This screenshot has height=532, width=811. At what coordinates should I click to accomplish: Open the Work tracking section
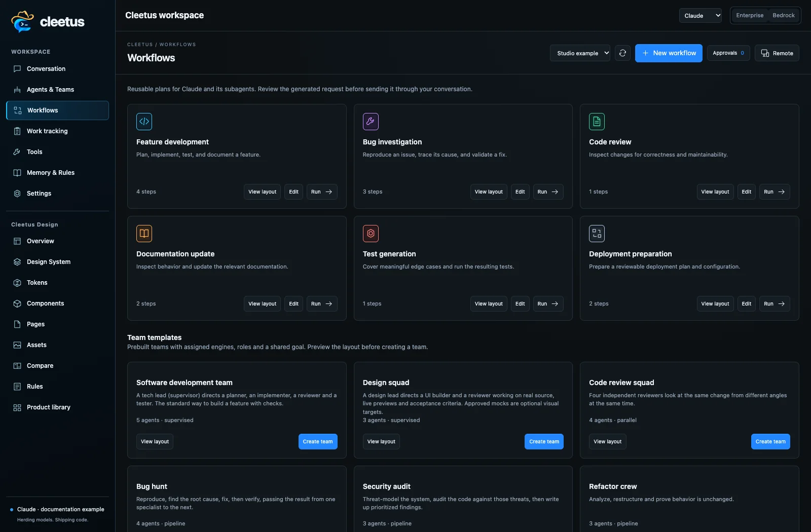pyautogui.click(x=57, y=131)
